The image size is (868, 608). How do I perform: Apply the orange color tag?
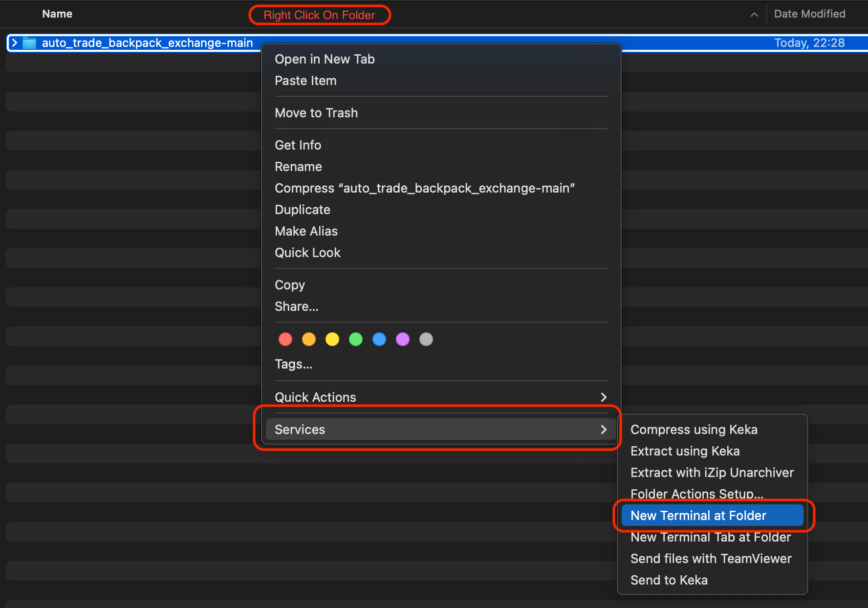coord(309,339)
